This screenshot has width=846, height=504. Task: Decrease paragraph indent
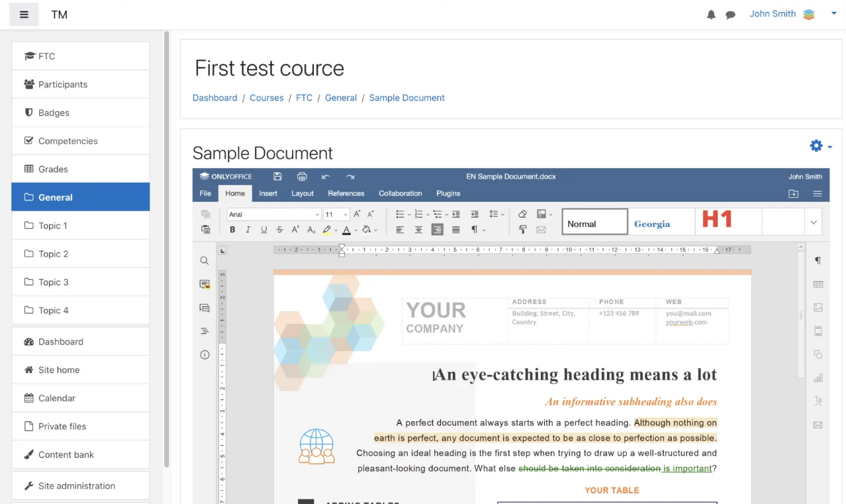(x=456, y=214)
